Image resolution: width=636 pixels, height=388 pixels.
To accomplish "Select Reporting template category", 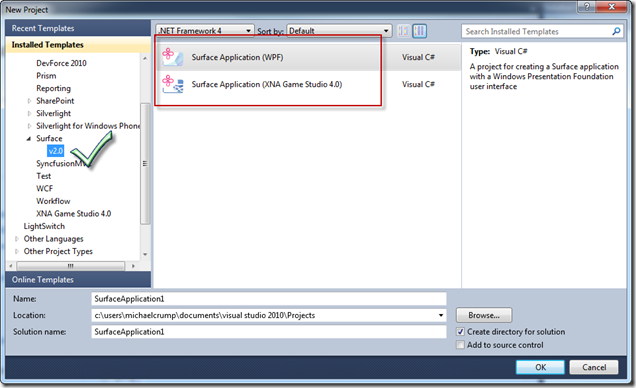I will (53, 88).
